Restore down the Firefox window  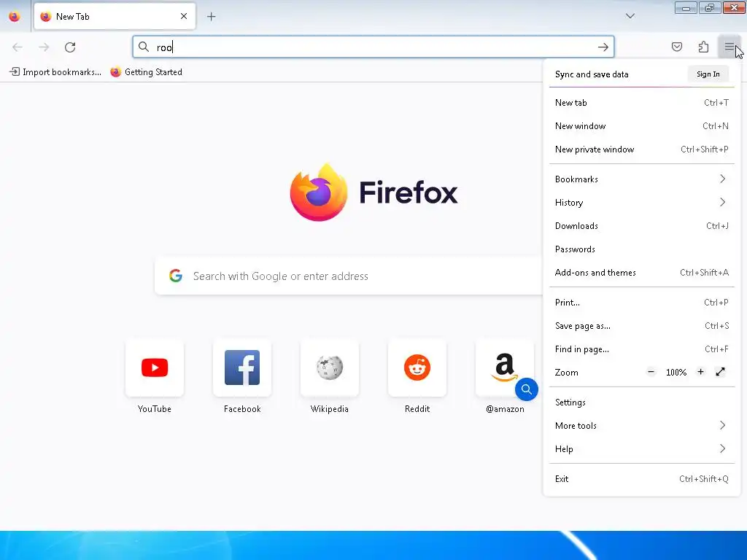[710, 8]
